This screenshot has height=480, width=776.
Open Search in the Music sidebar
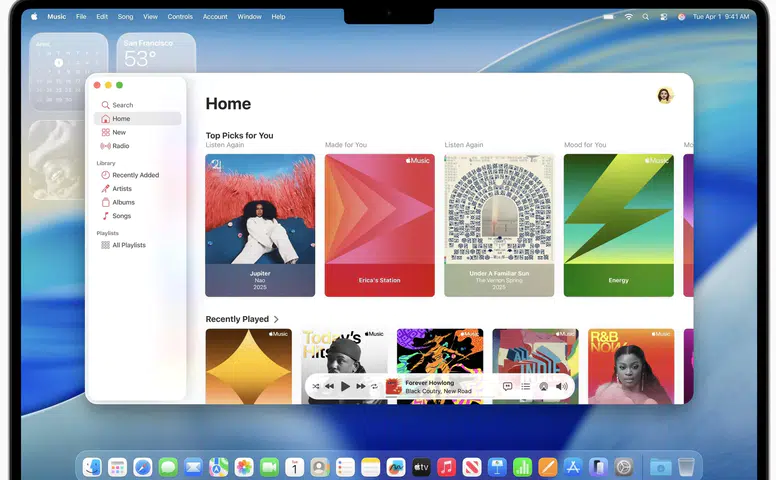[x=117, y=105]
